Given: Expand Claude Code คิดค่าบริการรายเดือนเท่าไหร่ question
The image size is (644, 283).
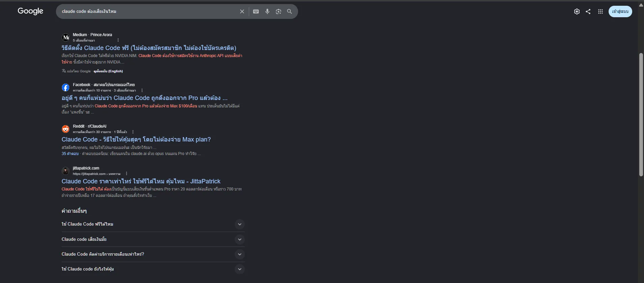Looking at the screenshot, I should pos(153,254).
